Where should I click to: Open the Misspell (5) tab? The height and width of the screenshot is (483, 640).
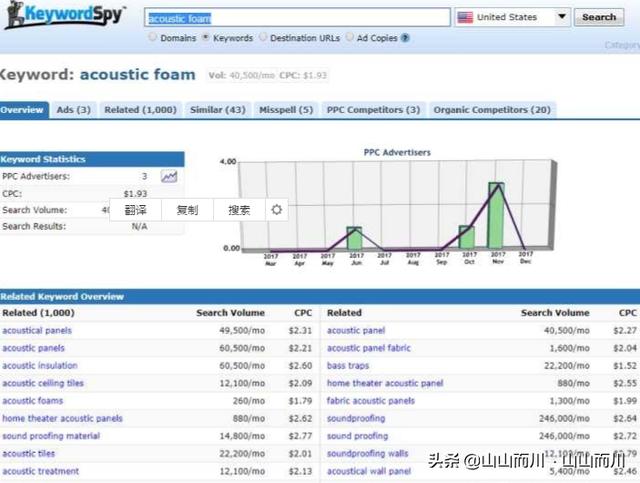click(x=285, y=110)
